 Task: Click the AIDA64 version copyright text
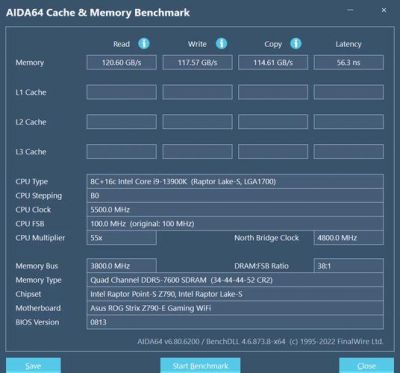260,342
